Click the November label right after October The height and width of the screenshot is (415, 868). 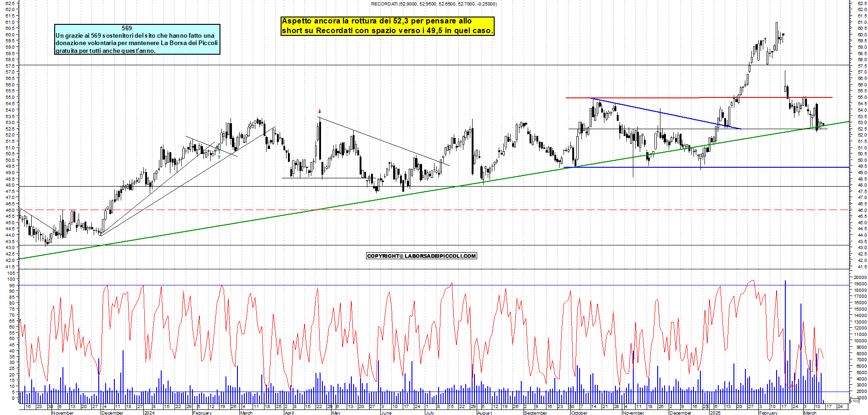click(x=633, y=413)
